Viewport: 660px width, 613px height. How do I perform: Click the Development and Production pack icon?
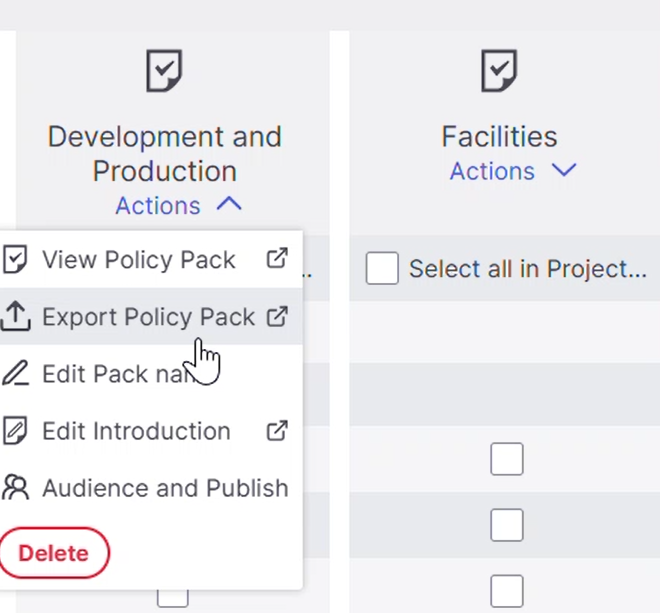[x=164, y=72]
